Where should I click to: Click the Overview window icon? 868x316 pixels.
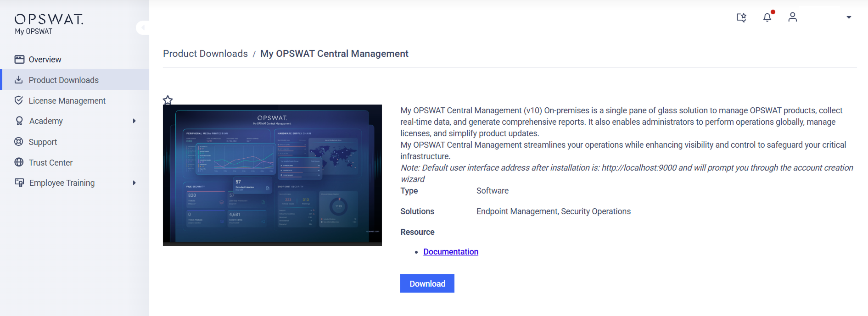[19, 59]
